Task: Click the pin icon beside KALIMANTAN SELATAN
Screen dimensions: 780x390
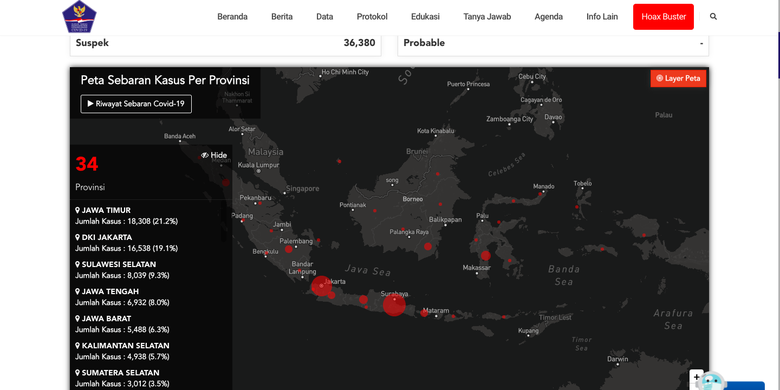Action: (x=78, y=345)
